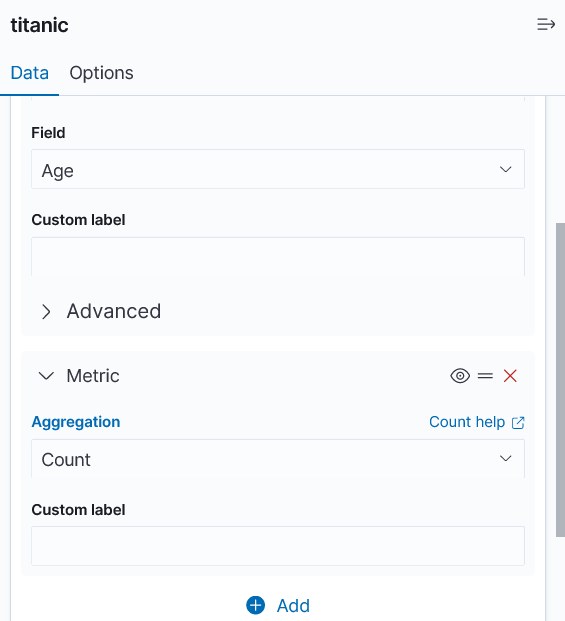Toggle Metric visibility eye icon
565x621 pixels.
tap(460, 375)
